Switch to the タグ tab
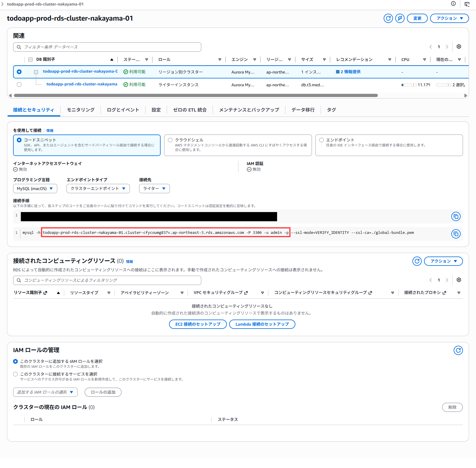 click(332, 110)
